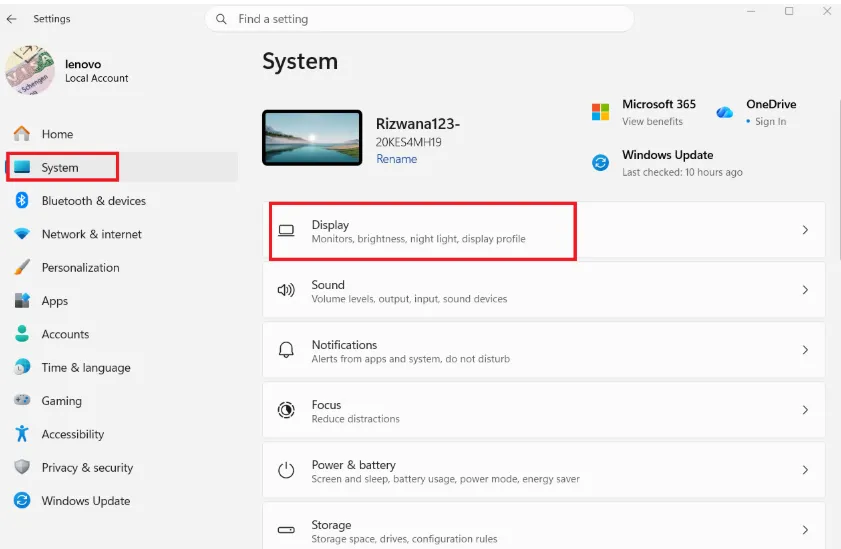
Task: Click the 'Rizwana123-' device name text
Action: point(418,124)
